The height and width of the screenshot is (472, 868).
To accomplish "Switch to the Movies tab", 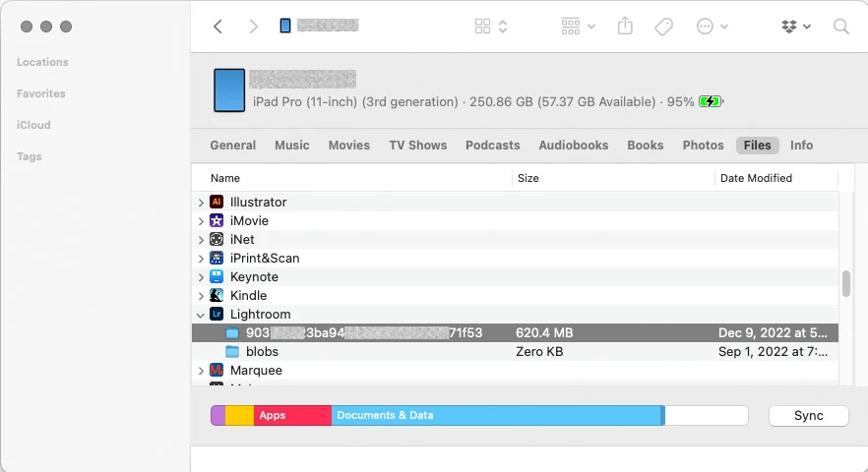I will [348, 145].
